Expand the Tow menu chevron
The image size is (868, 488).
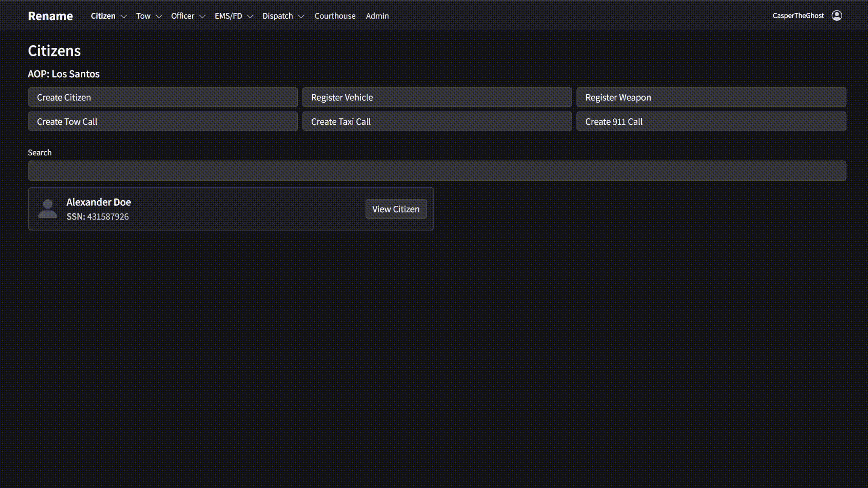(159, 16)
